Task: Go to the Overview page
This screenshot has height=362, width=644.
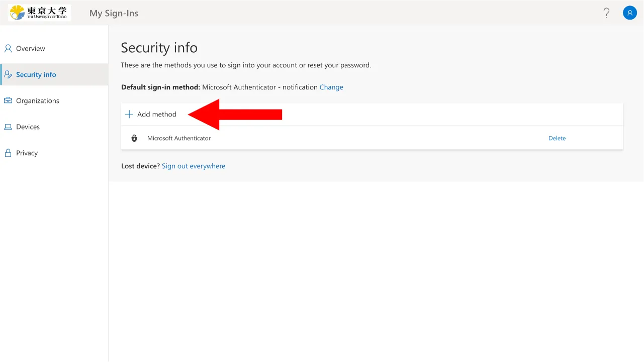Action: [31, 49]
